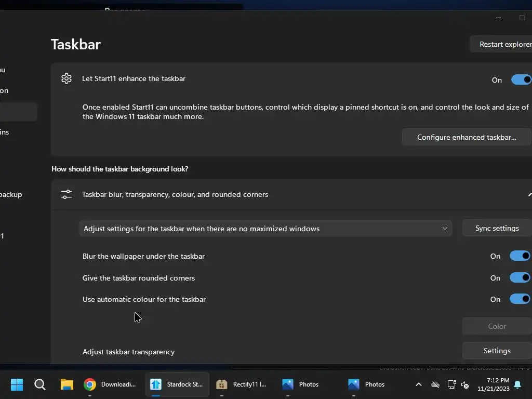Open Settings for Adjust taskbar transparency

click(x=497, y=351)
